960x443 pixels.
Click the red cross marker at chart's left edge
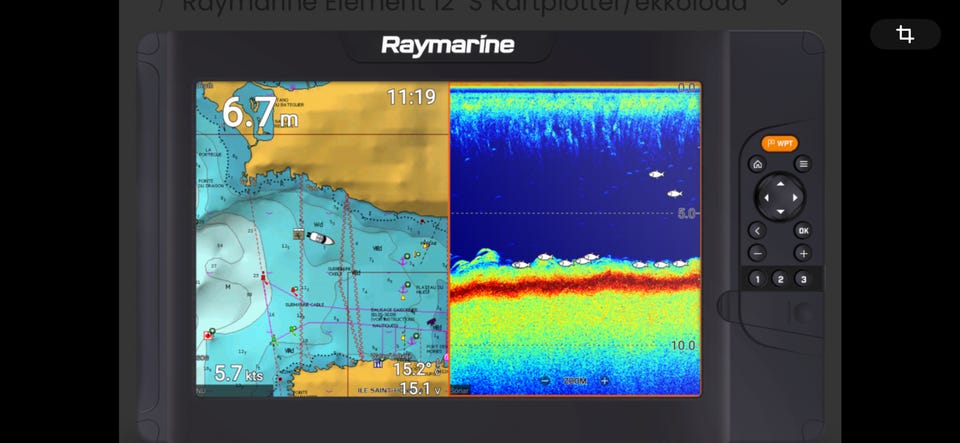tap(209, 334)
